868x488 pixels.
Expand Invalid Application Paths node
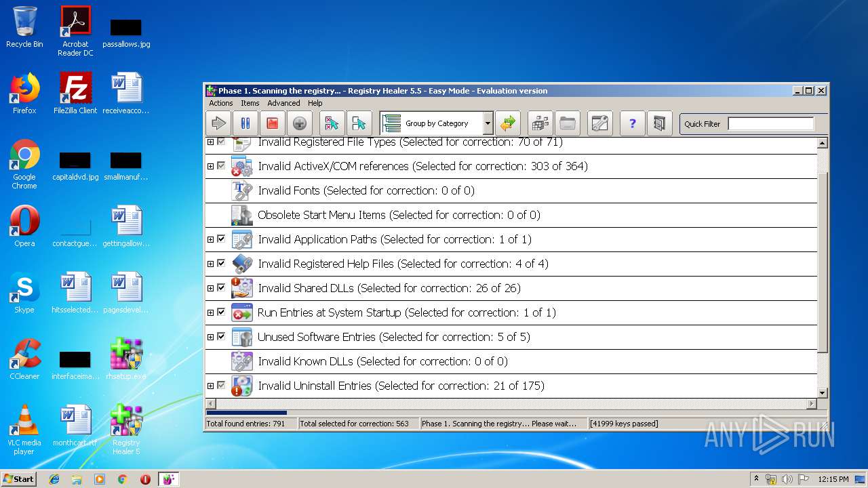pos(210,239)
